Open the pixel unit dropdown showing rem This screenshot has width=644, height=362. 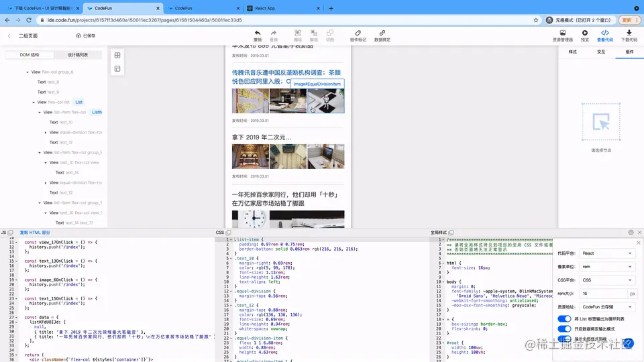coord(607,267)
